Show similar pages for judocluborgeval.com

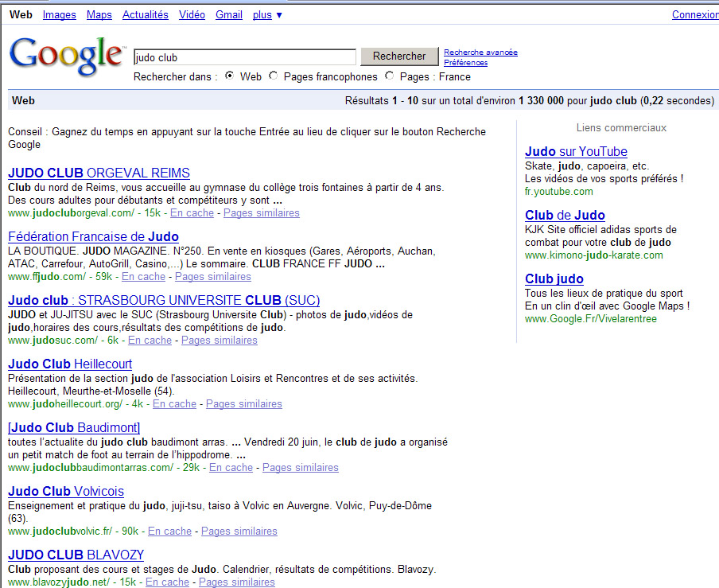(262, 212)
